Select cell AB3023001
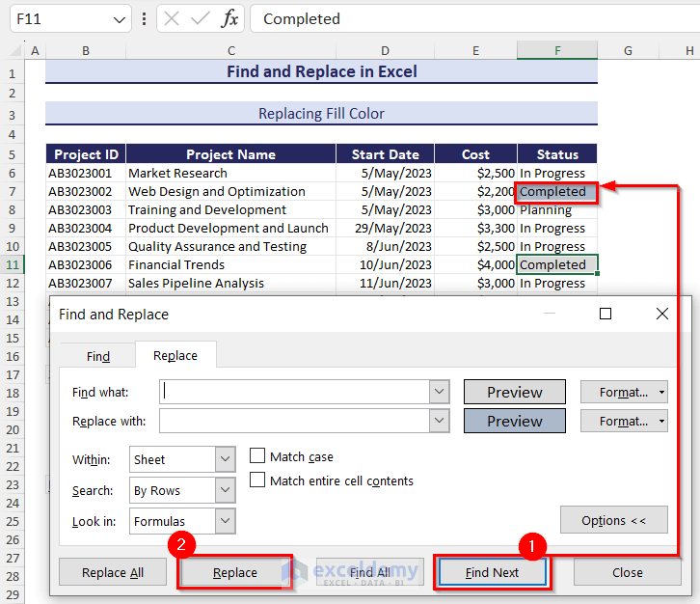This screenshot has height=604, width=700. (86, 173)
